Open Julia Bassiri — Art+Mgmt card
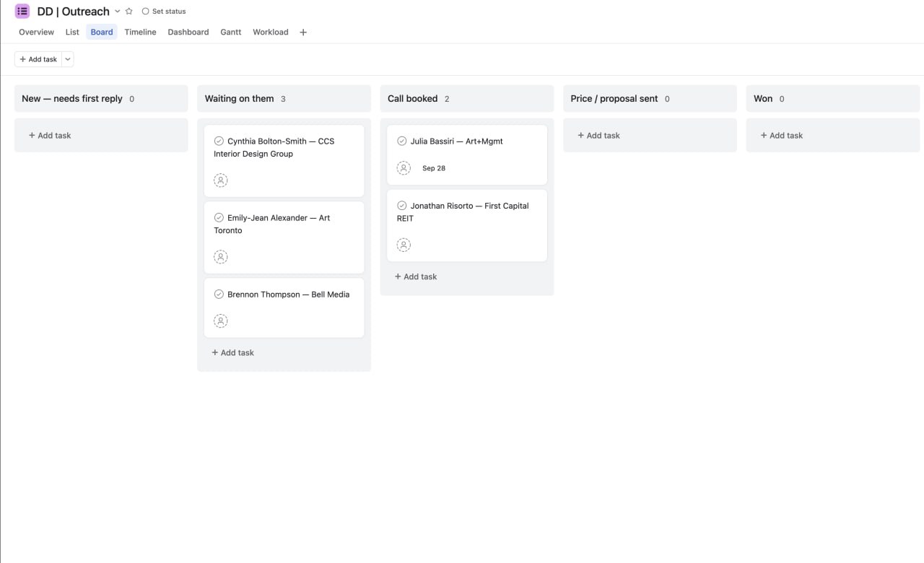The width and height of the screenshot is (924, 563). (467, 154)
